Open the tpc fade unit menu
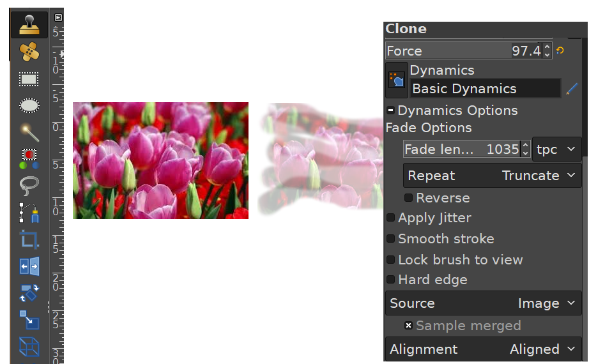The height and width of the screenshot is (364, 589). 556,149
